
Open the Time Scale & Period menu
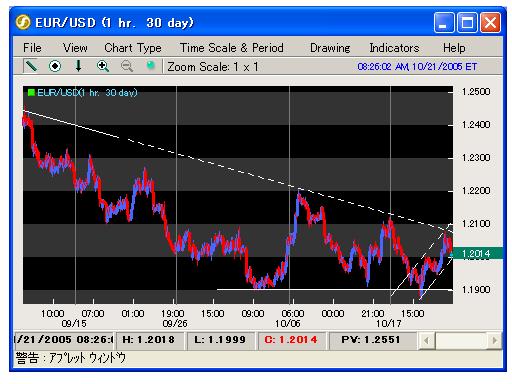(232, 48)
